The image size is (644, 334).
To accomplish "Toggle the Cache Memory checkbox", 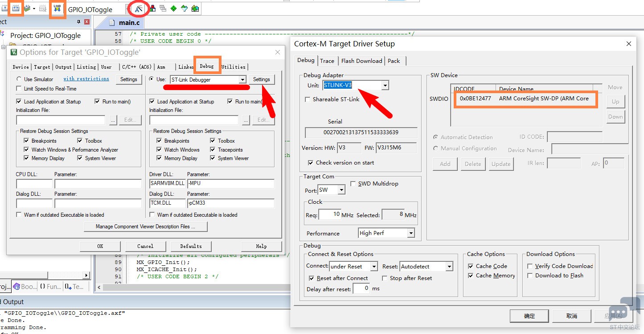I will click(x=471, y=276).
